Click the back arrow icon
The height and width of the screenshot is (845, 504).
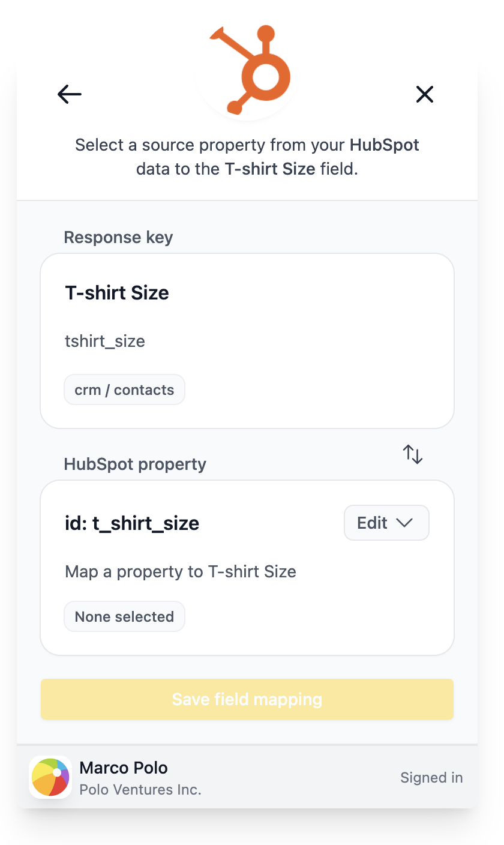point(70,94)
